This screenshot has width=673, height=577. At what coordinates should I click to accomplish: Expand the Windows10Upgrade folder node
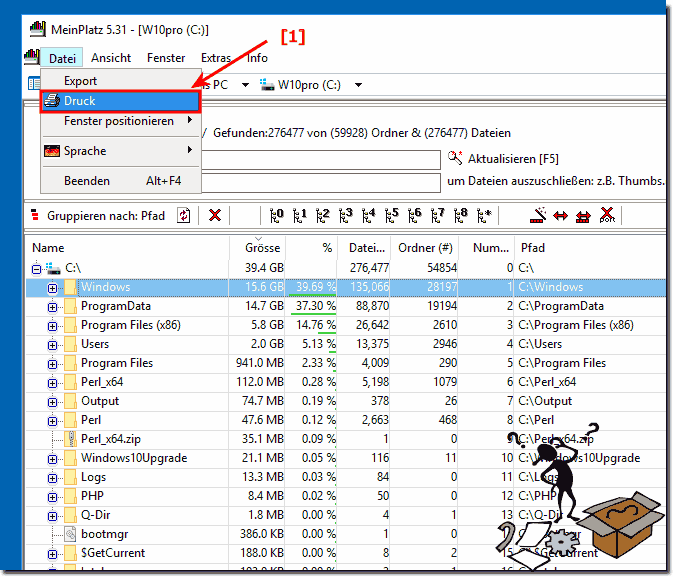52,459
